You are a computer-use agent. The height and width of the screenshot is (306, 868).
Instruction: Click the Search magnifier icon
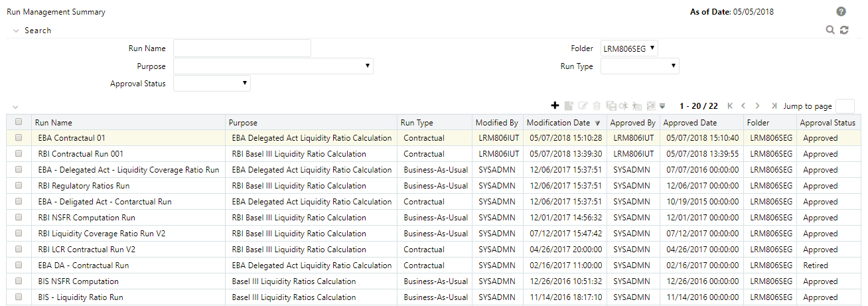tap(830, 30)
